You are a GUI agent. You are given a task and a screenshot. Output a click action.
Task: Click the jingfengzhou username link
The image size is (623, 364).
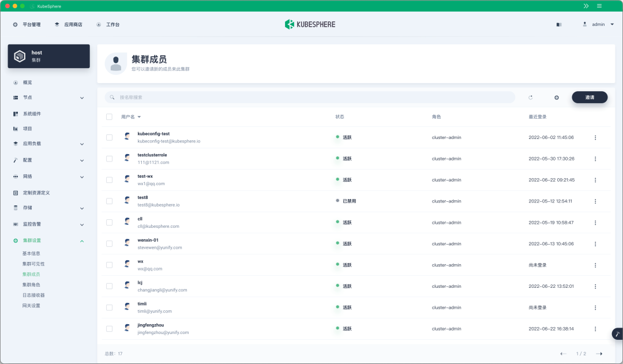(151, 325)
